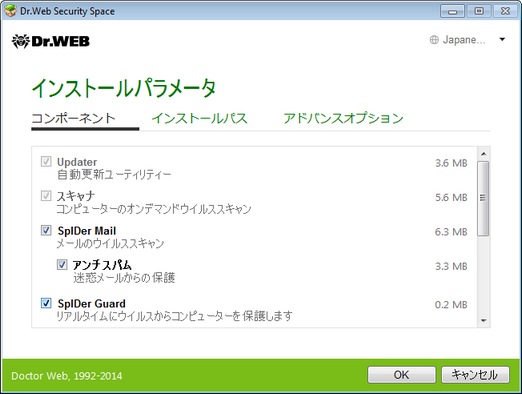
Task: Click the インストールパラメータ heading
Action: [x=124, y=88]
